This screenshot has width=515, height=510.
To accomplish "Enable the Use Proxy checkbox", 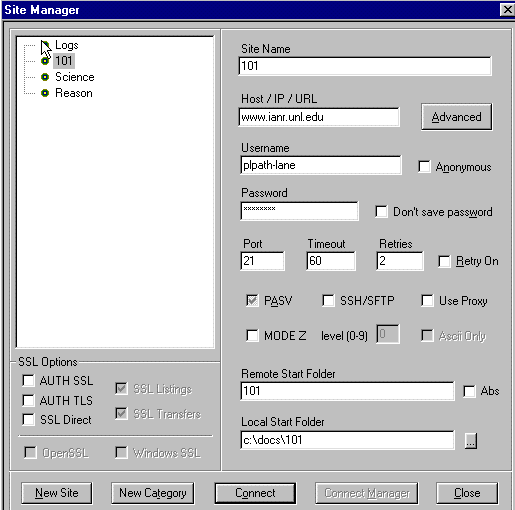I will (x=427, y=300).
